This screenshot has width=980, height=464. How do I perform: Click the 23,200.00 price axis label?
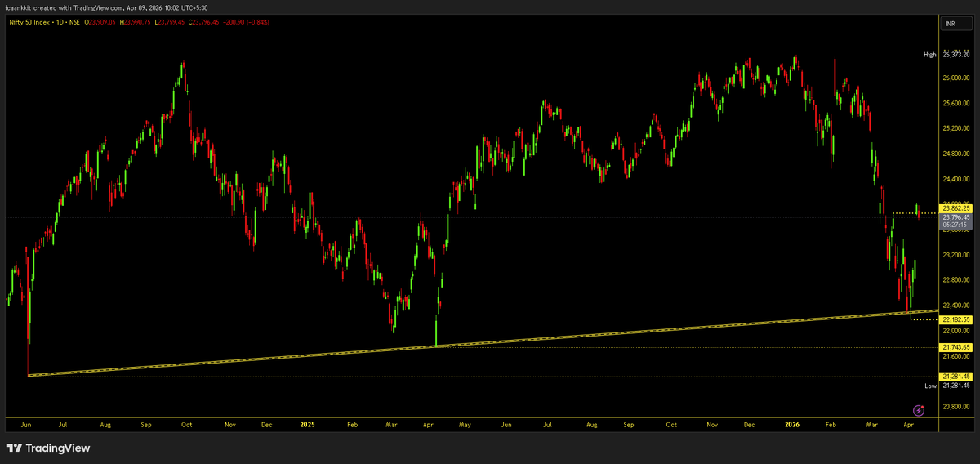955,255
